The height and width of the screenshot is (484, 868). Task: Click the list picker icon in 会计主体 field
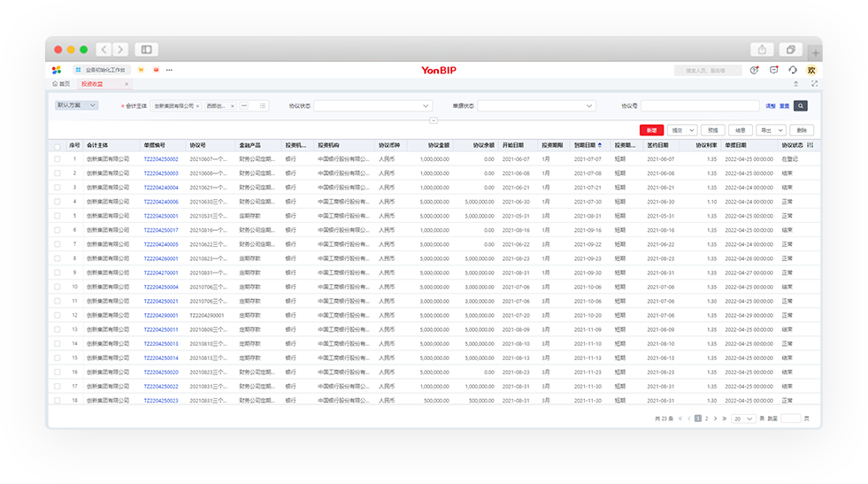pyautogui.click(x=263, y=105)
